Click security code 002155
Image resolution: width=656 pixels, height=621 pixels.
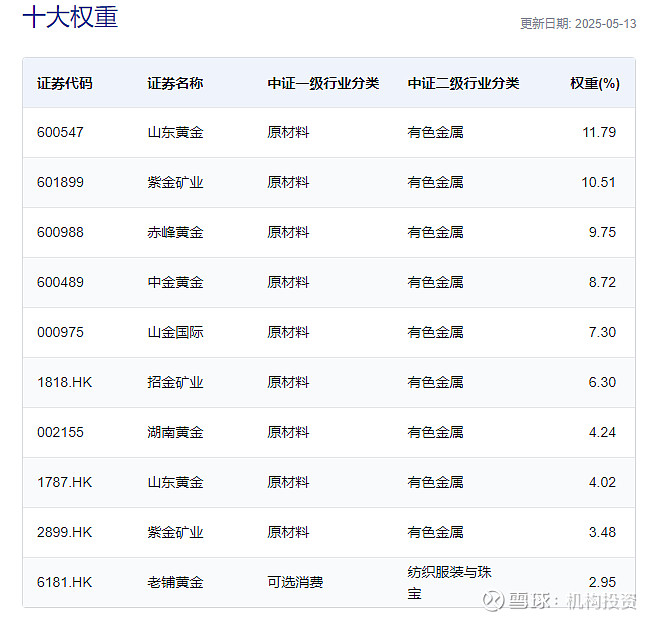(x=60, y=432)
